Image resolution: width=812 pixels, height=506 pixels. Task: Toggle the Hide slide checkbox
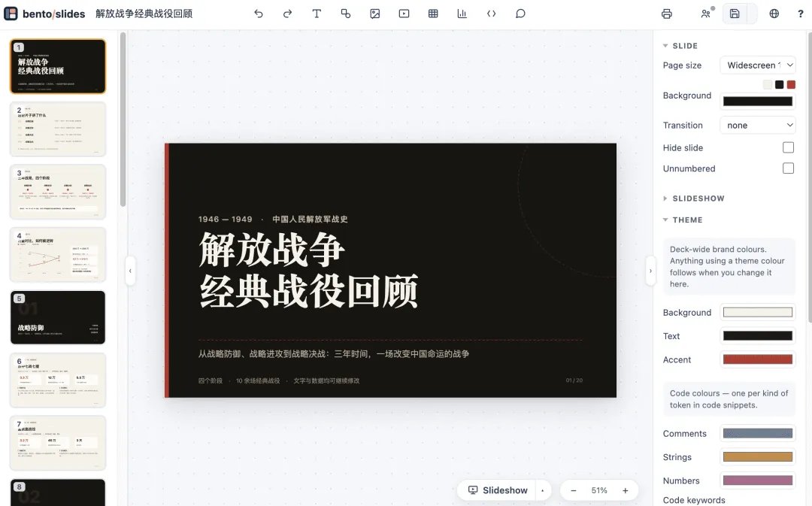pyautogui.click(x=788, y=147)
